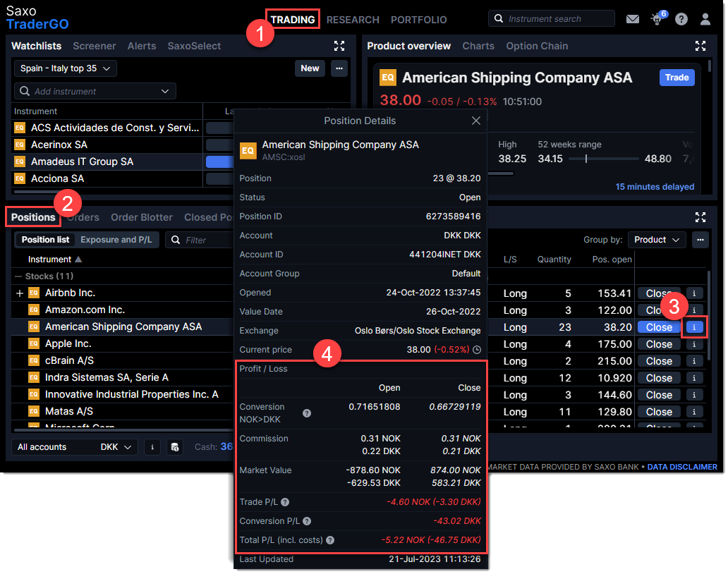Screen dimensions: 728x574
Task: Show help for Total P/L incl. costs
Action: pos(330,540)
